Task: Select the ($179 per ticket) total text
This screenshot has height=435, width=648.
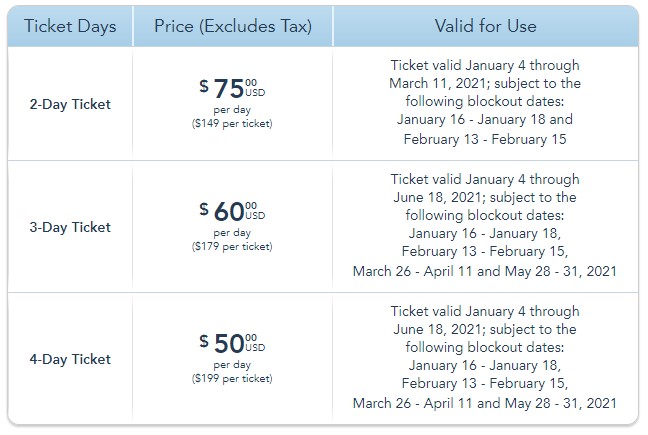Action: click(x=232, y=247)
